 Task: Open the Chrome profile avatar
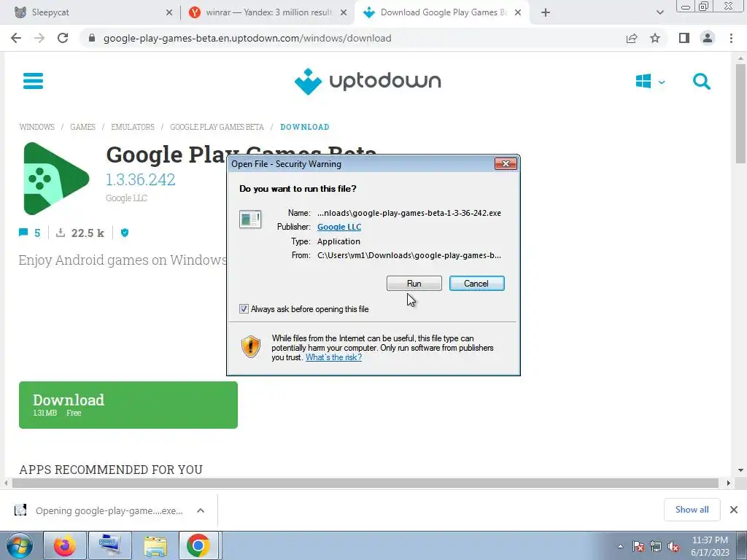pos(708,38)
